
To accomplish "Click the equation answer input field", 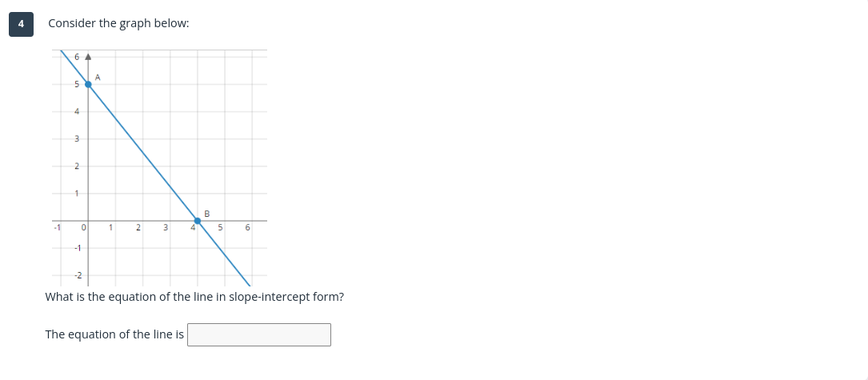I will 258,334.
